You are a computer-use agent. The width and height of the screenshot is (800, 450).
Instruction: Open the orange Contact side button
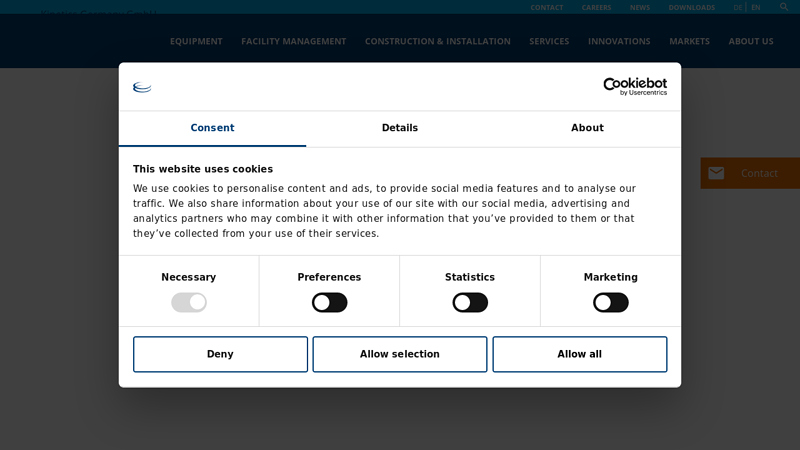tap(750, 173)
